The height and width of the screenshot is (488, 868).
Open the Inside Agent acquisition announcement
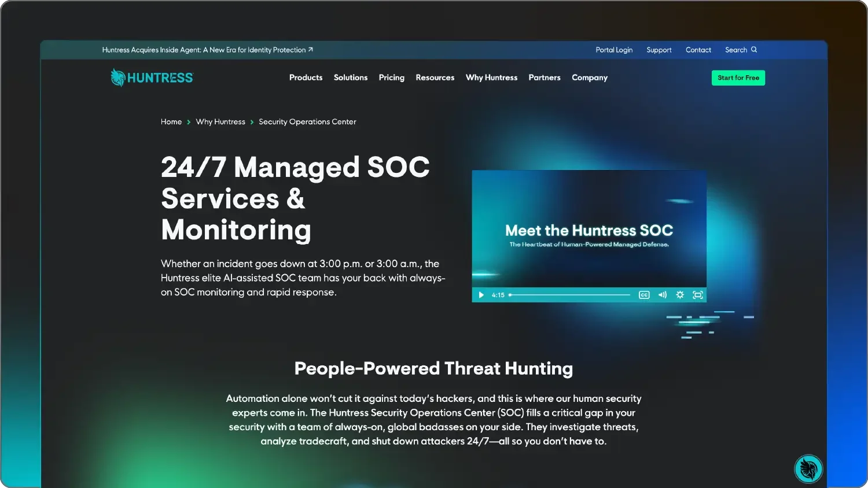[x=207, y=50]
